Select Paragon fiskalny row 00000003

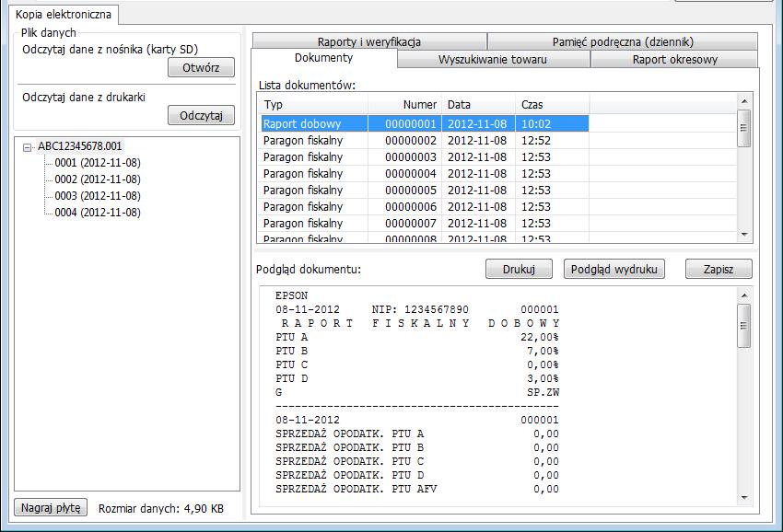[x=425, y=157]
